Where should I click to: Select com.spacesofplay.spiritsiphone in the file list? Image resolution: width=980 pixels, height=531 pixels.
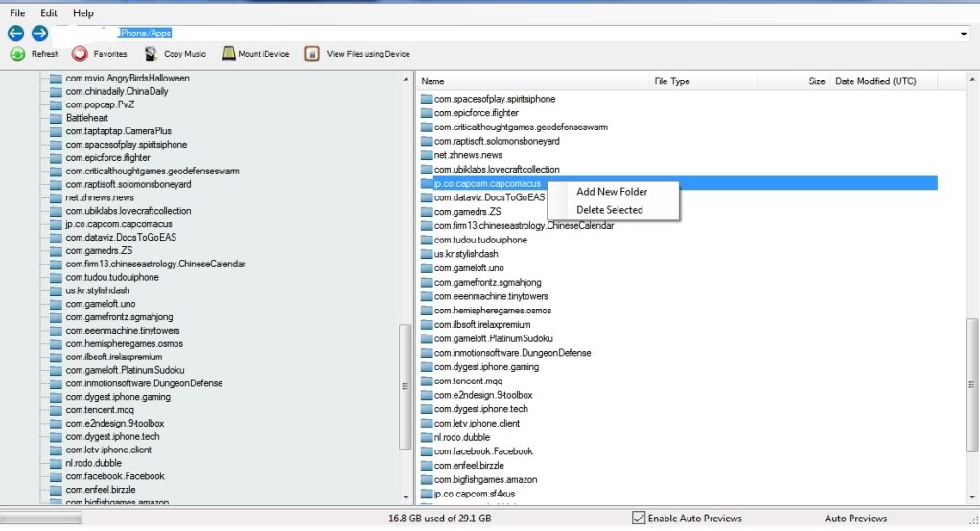coord(495,99)
